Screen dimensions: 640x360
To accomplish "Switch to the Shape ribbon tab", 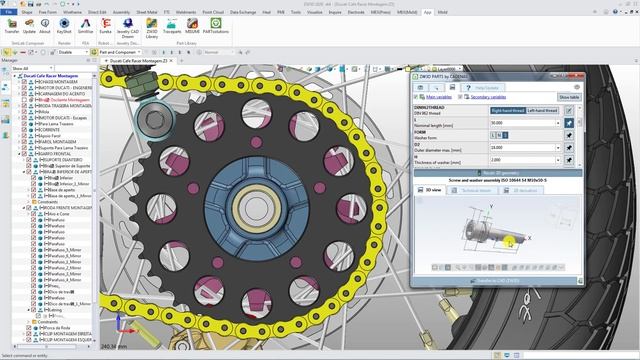I will [27, 12].
